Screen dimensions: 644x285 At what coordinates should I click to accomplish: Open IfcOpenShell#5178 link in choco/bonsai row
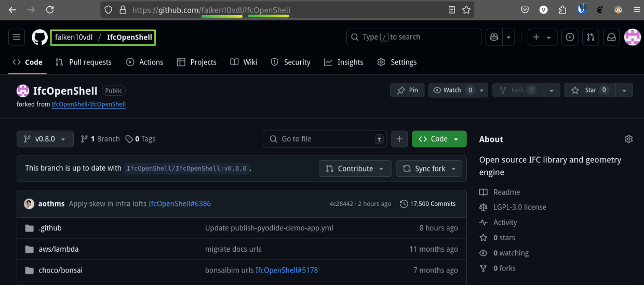287,270
